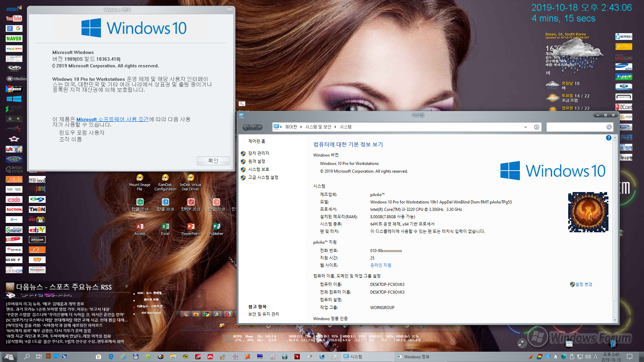The image size is (644, 362).
Task: Click 제어판 breadcrumb in address bar
Action: 291,127
